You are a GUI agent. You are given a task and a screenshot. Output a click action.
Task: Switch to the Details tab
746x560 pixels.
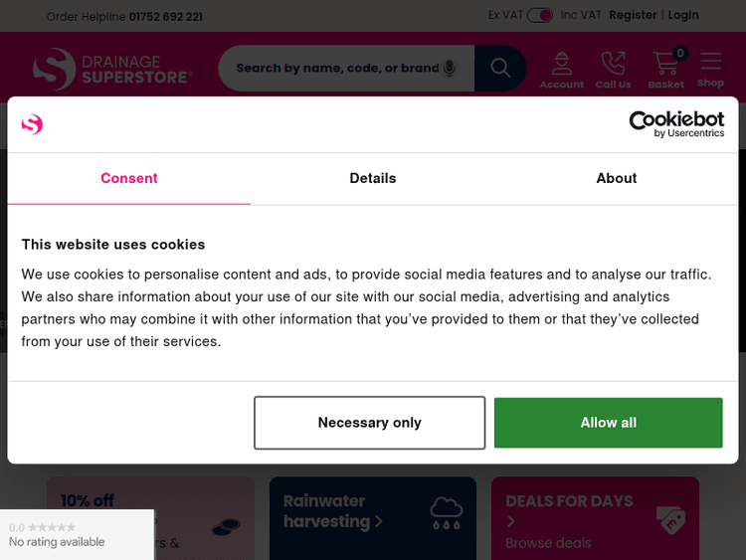(x=373, y=178)
